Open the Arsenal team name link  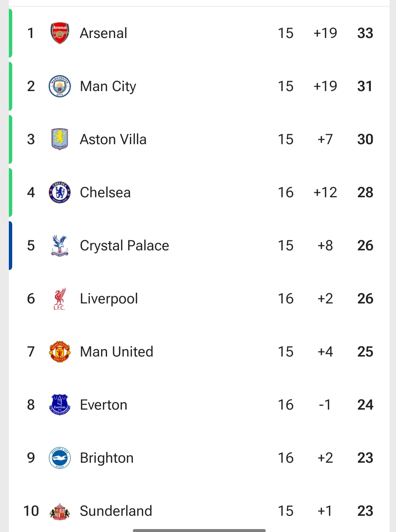(x=103, y=33)
